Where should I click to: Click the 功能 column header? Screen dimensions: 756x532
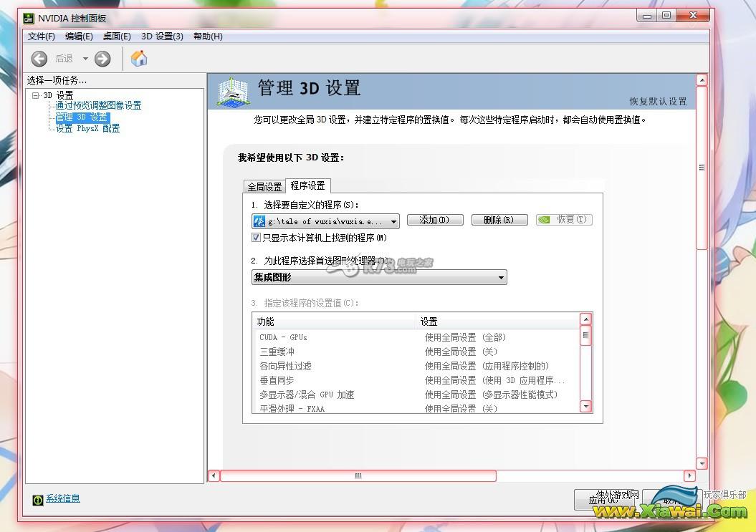point(334,321)
